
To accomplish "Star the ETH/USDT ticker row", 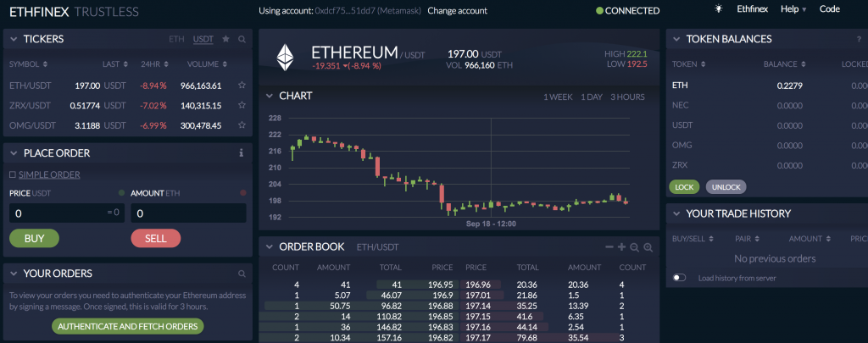I will [x=242, y=86].
